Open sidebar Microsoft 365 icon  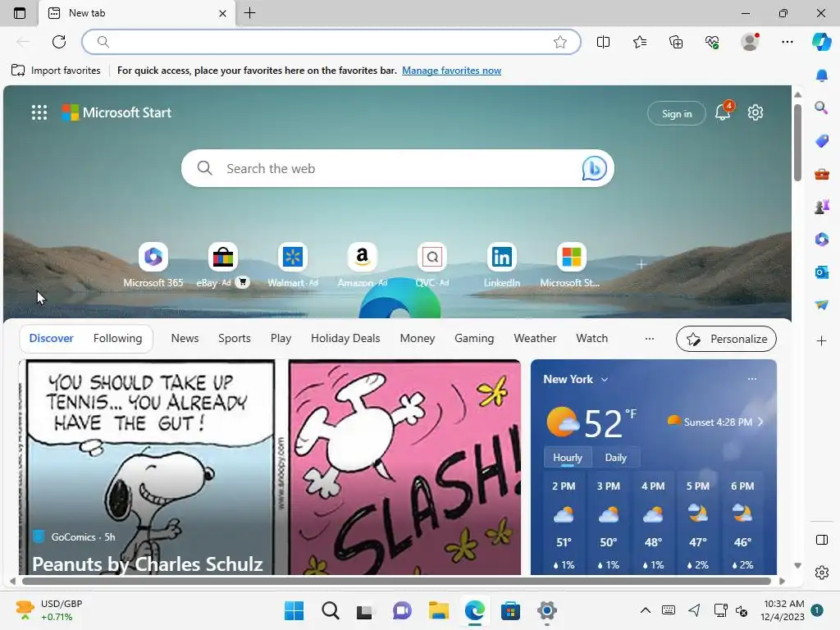tap(822, 239)
